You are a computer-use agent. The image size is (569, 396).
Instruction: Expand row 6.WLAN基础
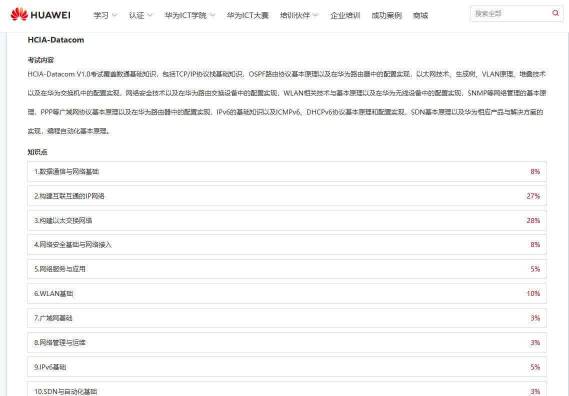(287, 294)
